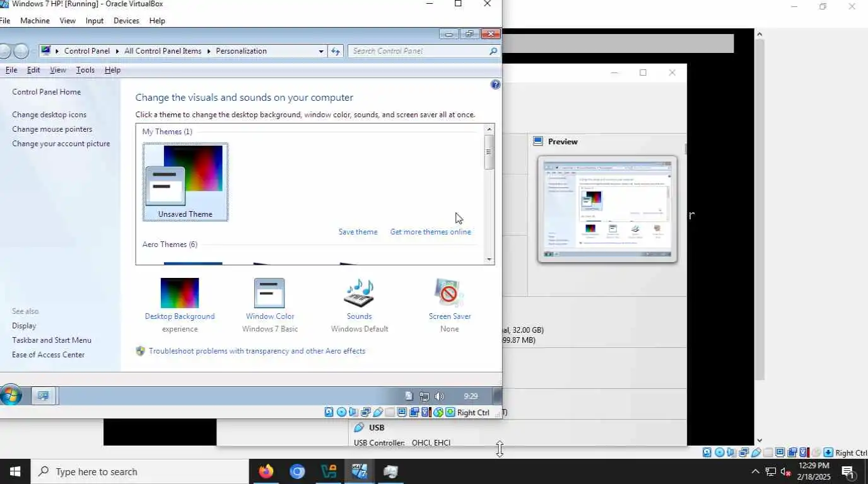Click the Save theme link
The width and height of the screenshot is (868, 484).
[x=358, y=232]
